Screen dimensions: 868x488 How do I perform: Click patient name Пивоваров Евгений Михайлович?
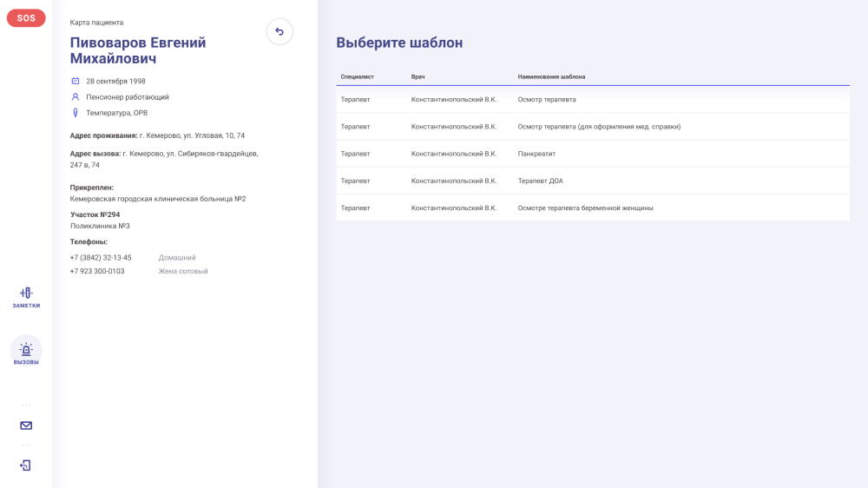tap(138, 50)
